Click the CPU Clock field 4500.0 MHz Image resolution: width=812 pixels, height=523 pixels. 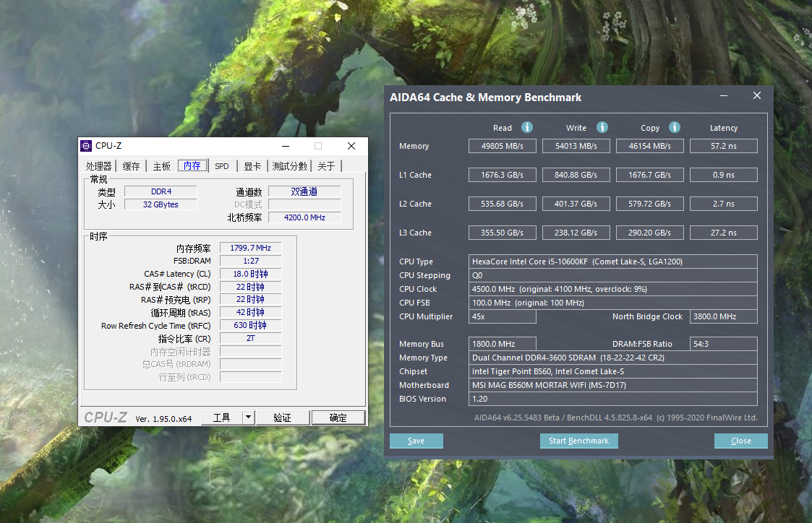[612, 289]
